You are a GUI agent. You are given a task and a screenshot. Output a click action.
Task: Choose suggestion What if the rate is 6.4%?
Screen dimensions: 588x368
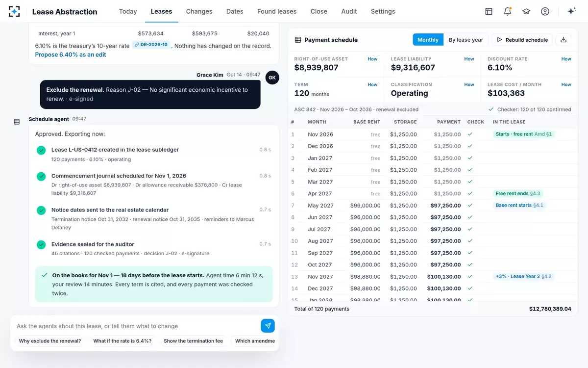[x=122, y=341]
